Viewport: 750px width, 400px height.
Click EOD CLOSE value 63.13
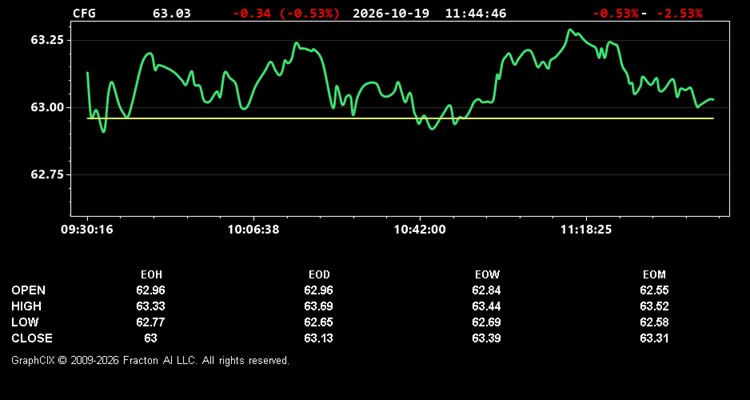[x=318, y=338]
